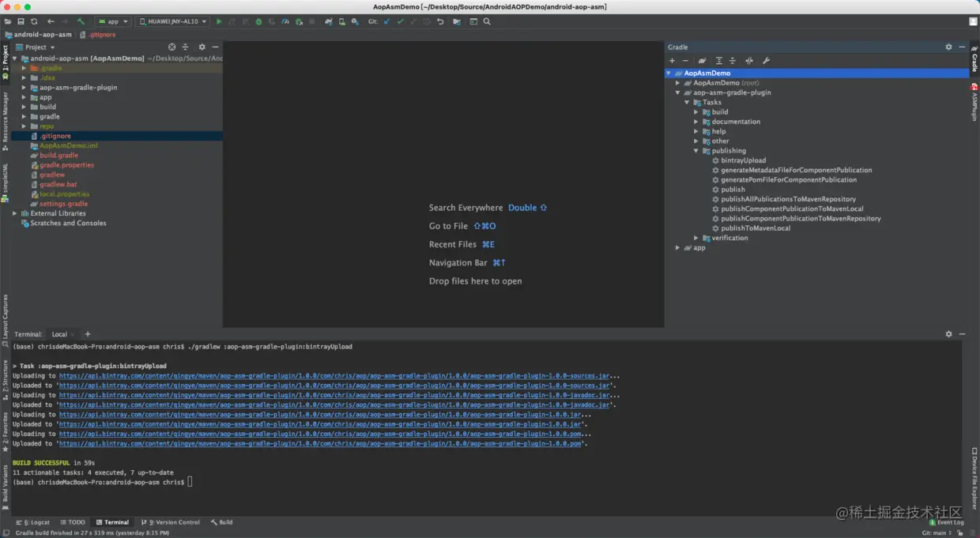Open the sources.jar Uploading URL link

[334, 376]
